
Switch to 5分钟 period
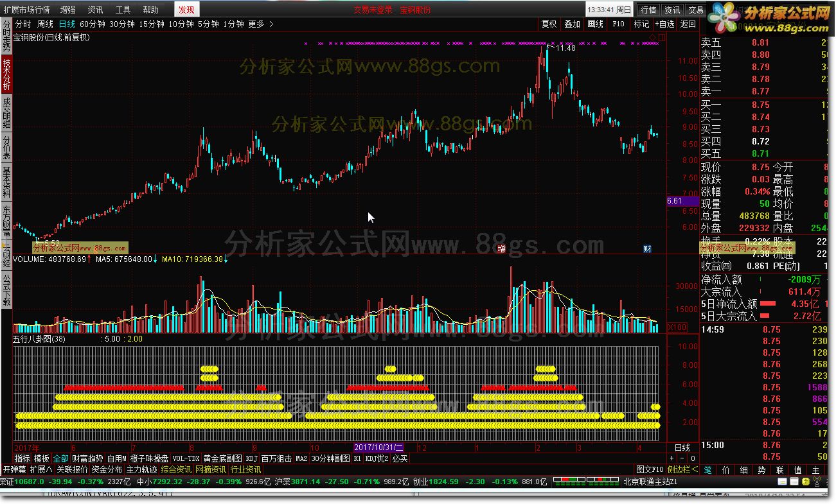208,24
